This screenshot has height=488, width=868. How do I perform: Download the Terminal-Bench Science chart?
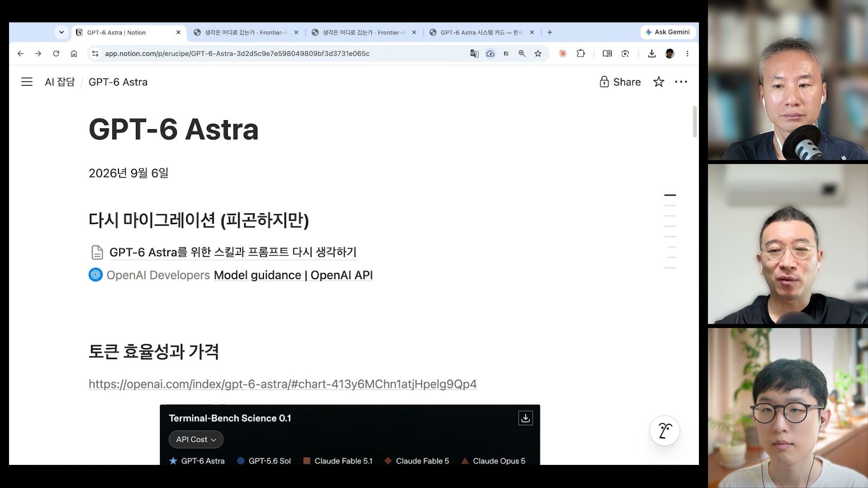(525, 418)
